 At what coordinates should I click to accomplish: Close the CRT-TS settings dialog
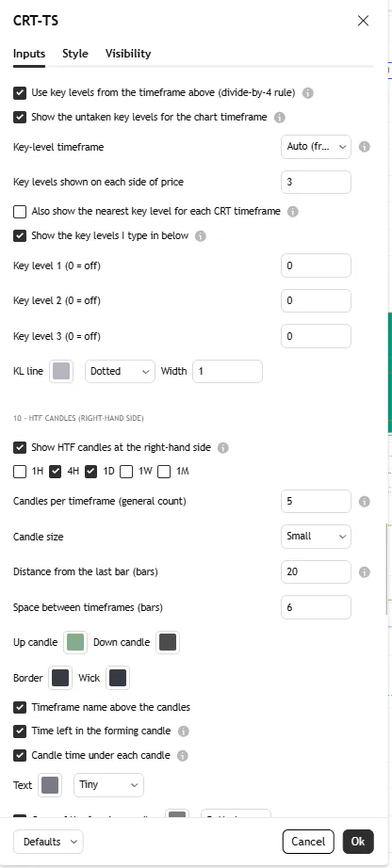(363, 21)
